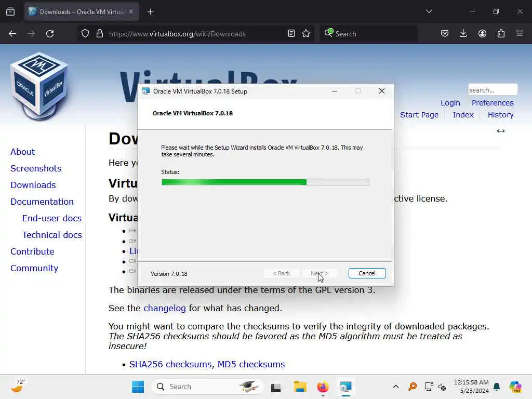View site security padlock info
This screenshot has width=532, height=399.
[x=99, y=34]
